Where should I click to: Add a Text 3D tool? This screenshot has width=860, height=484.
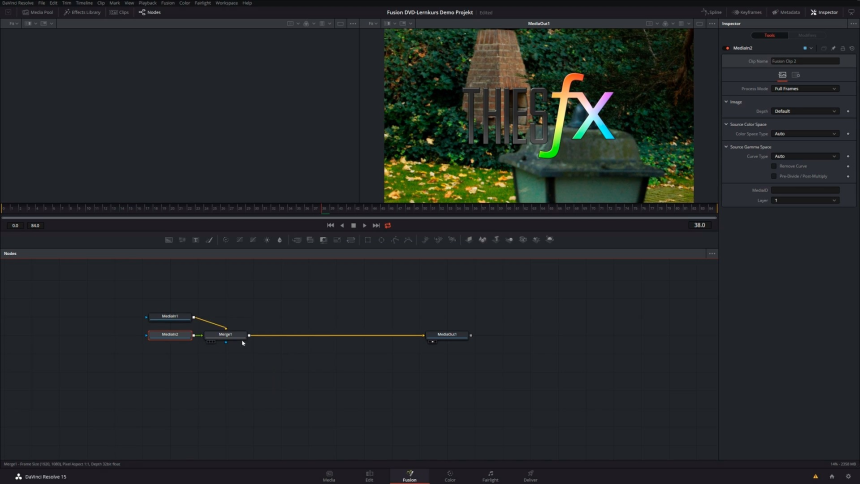coord(496,240)
